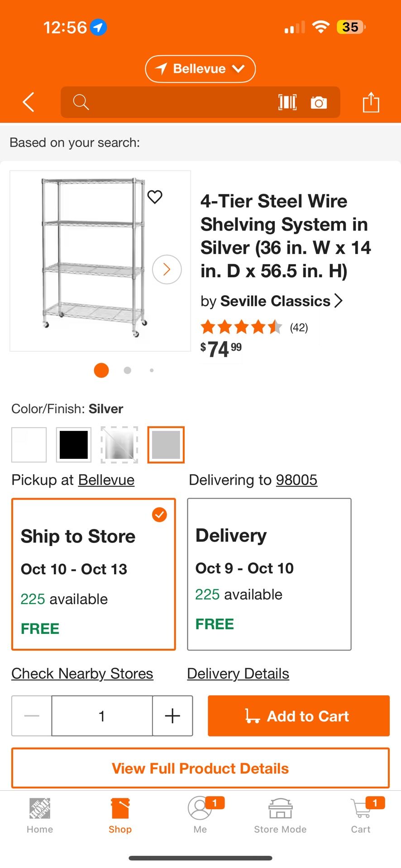Open the Bellevue store location dropdown
The image size is (401, 868).
point(200,69)
